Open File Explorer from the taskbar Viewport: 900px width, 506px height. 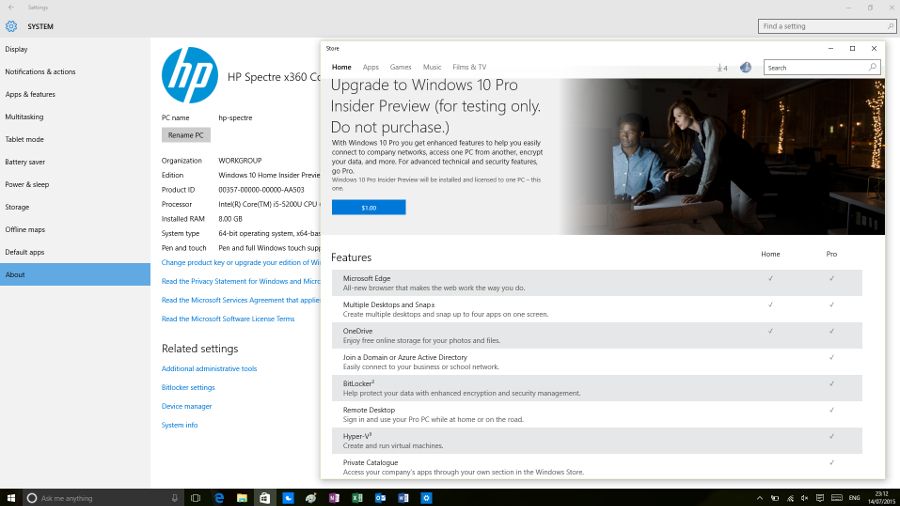point(242,498)
